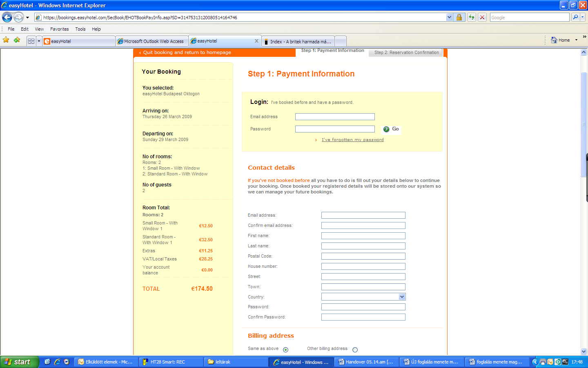The width and height of the screenshot is (588, 368).
Task: Close the active easyHotel tab
Action: 256,41
